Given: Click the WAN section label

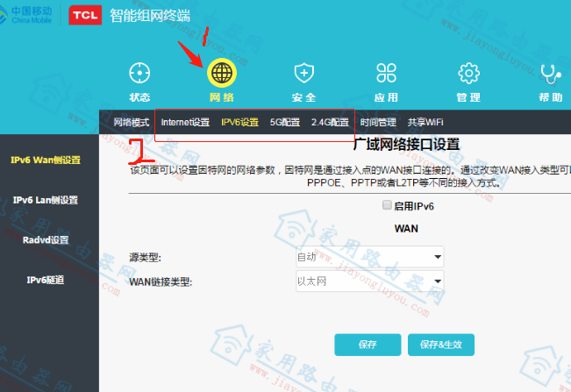Looking at the screenshot, I should coord(406,229).
